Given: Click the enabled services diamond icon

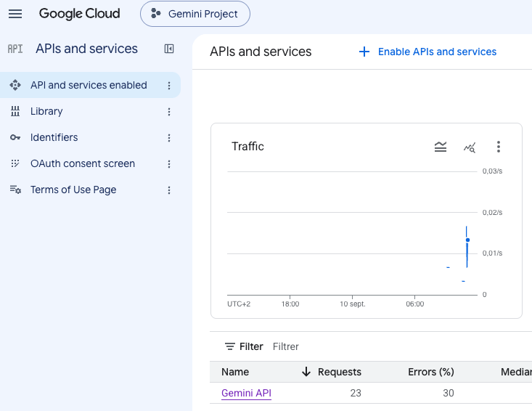Looking at the screenshot, I should tap(15, 85).
